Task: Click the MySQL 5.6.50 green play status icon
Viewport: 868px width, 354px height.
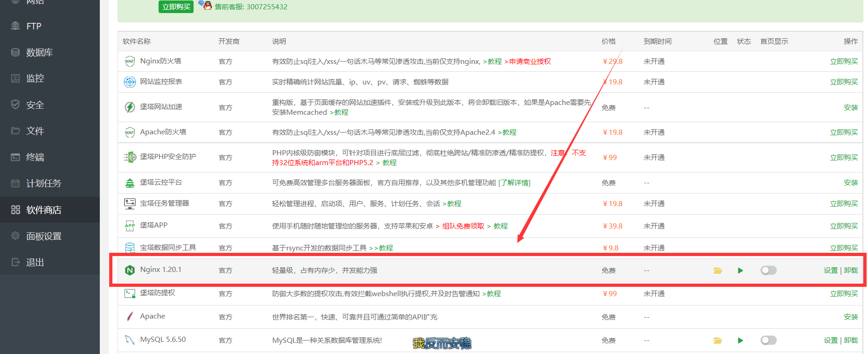Action: click(x=740, y=340)
